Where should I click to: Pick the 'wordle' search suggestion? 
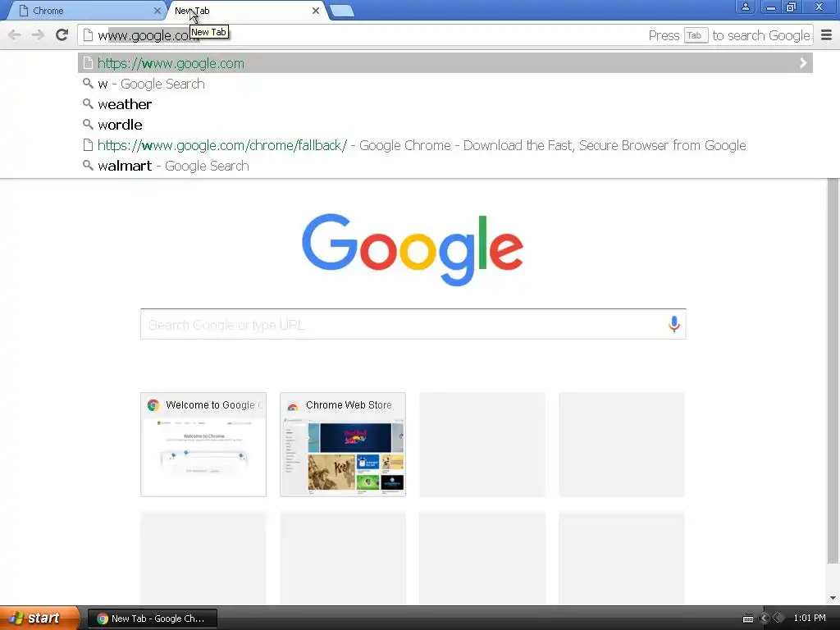click(445, 125)
